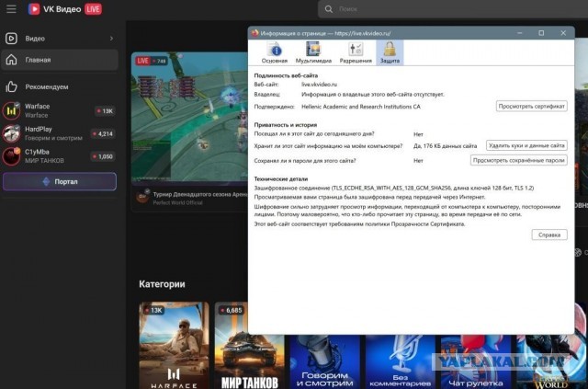This screenshot has width=588, height=389.
Task: Open the Warface channel avatar
Action: [x=11, y=110]
